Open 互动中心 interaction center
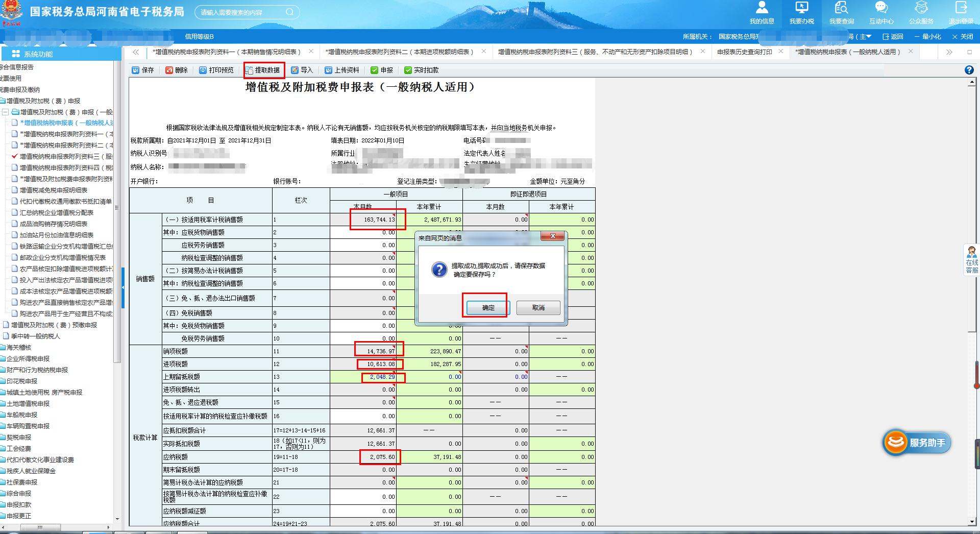The height and width of the screenshot is (534, 980). point(881,13)
